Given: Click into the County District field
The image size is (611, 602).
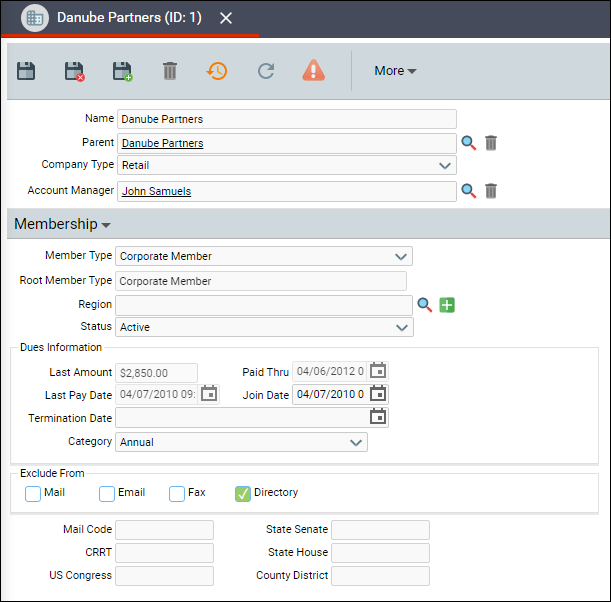Looking at the screenshot, I should point(380,576).
